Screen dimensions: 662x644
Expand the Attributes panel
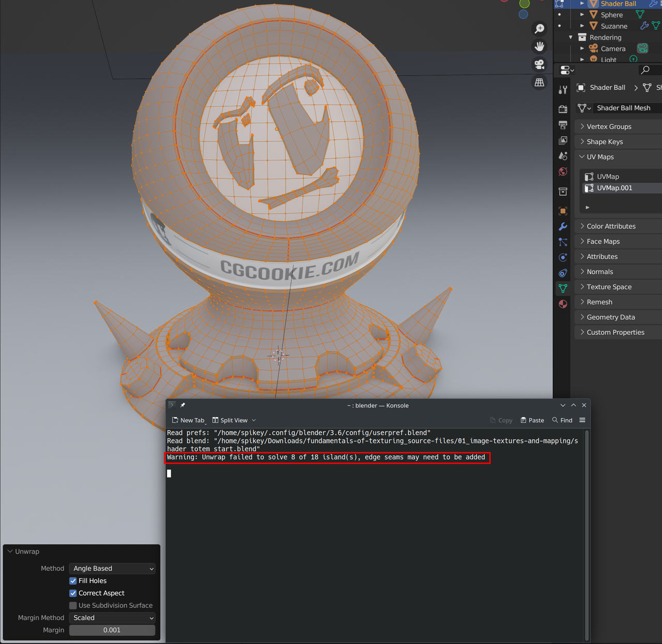[x=582, y=256]
